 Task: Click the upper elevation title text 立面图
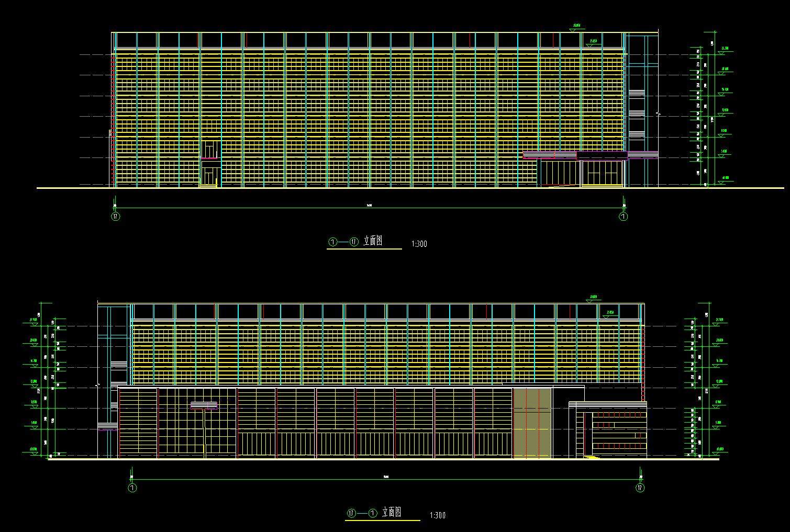click(x=372, y=241)
